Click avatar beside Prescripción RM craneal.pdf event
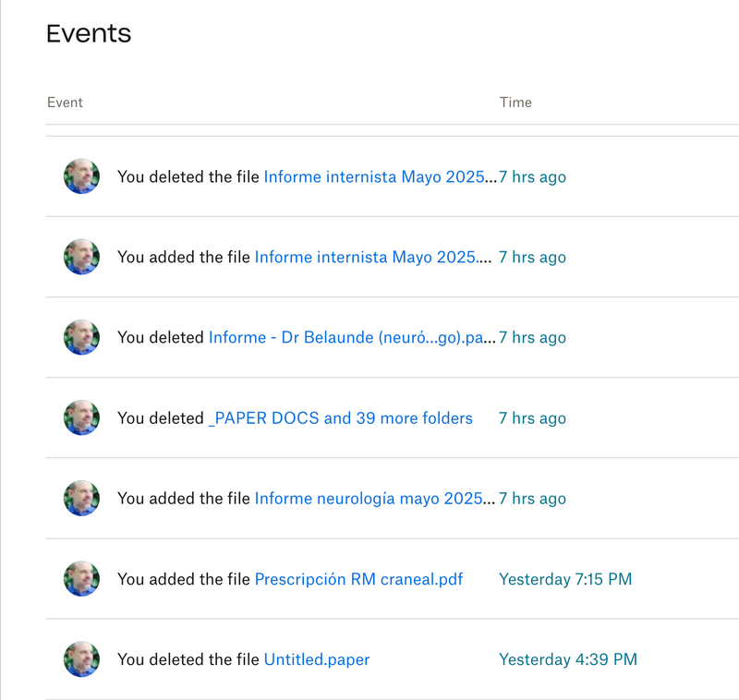The width and height of the screenshot is (739, 700). (81, 579)
